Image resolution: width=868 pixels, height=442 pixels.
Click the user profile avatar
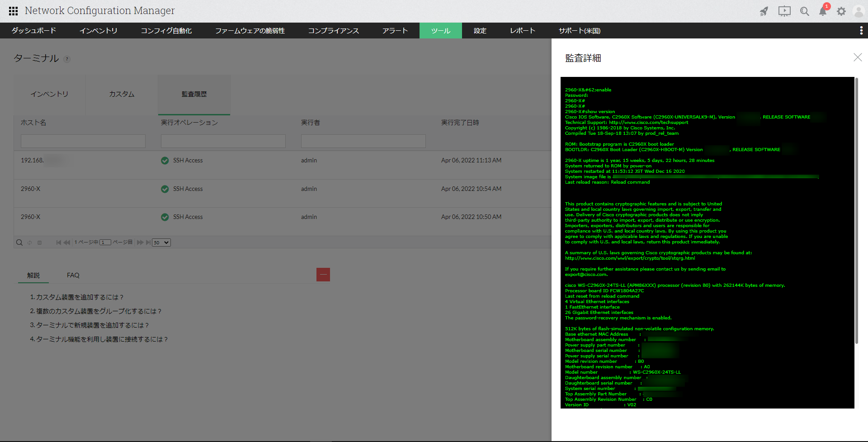tap(858, 11)
